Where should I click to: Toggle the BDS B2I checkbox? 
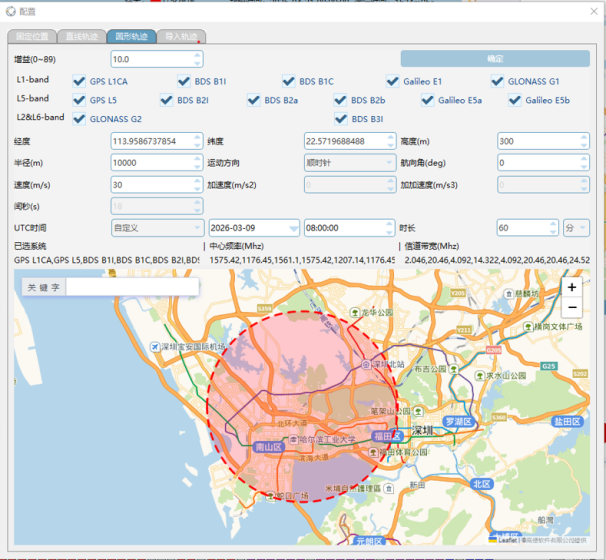(x=167, y=100)
